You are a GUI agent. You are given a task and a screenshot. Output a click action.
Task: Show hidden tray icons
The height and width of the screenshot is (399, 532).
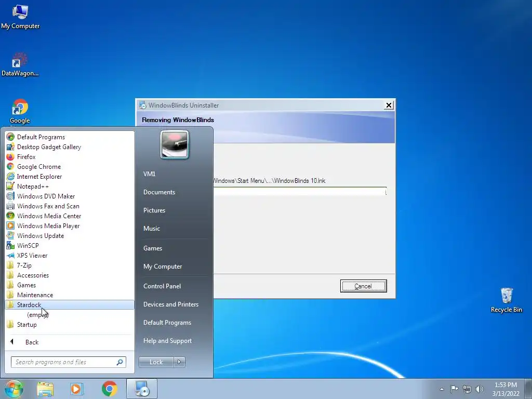442,389
